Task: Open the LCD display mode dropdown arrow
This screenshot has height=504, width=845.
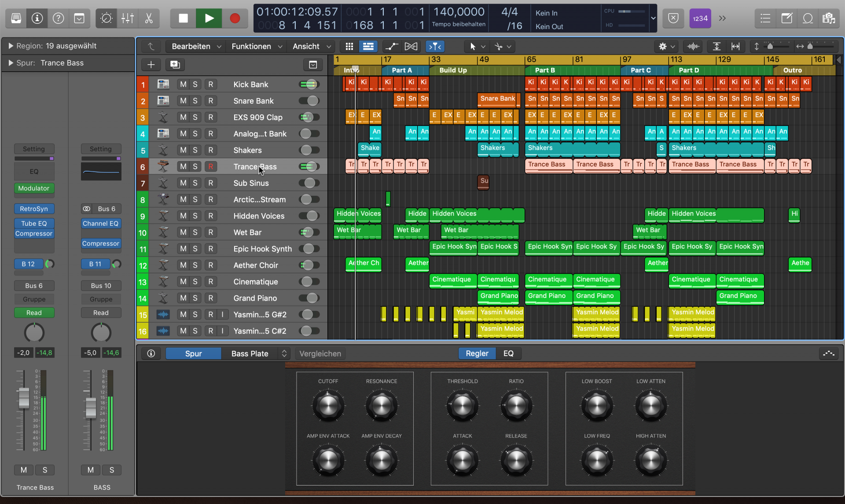Action: click(653, 18)
